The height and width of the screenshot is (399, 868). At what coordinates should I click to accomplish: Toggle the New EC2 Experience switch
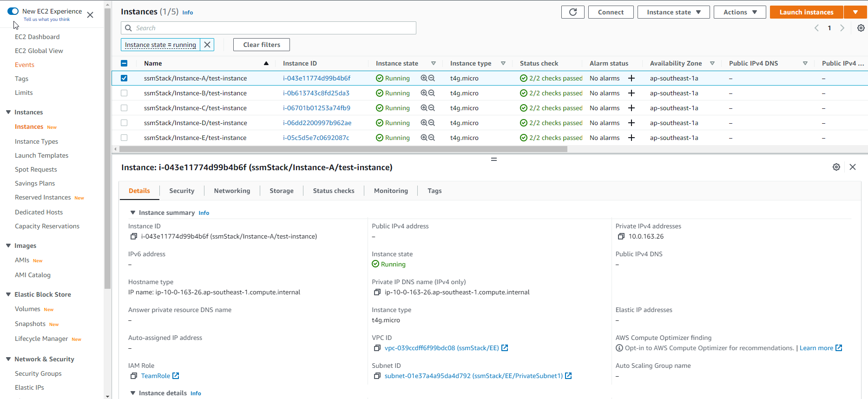click(x=13, y=11)
